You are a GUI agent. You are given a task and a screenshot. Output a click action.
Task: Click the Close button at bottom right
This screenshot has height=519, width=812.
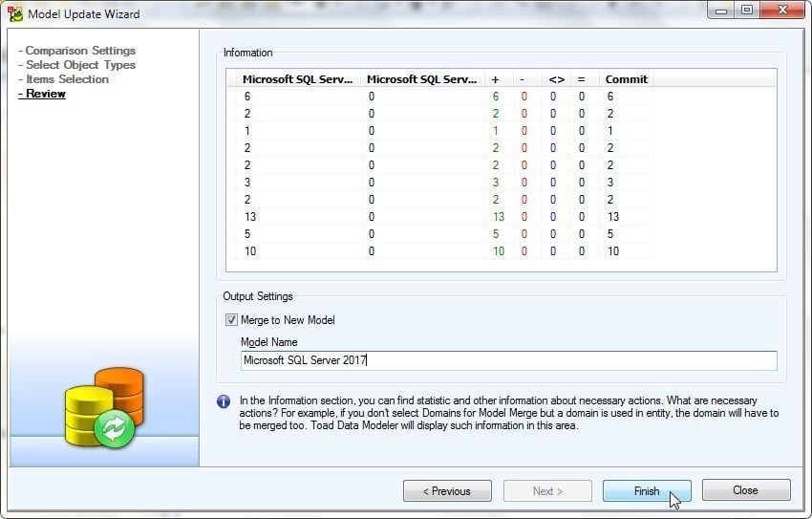746,490
